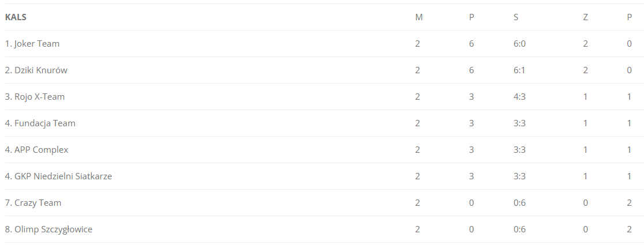Click the P header right of Z column

pos(630,17)
